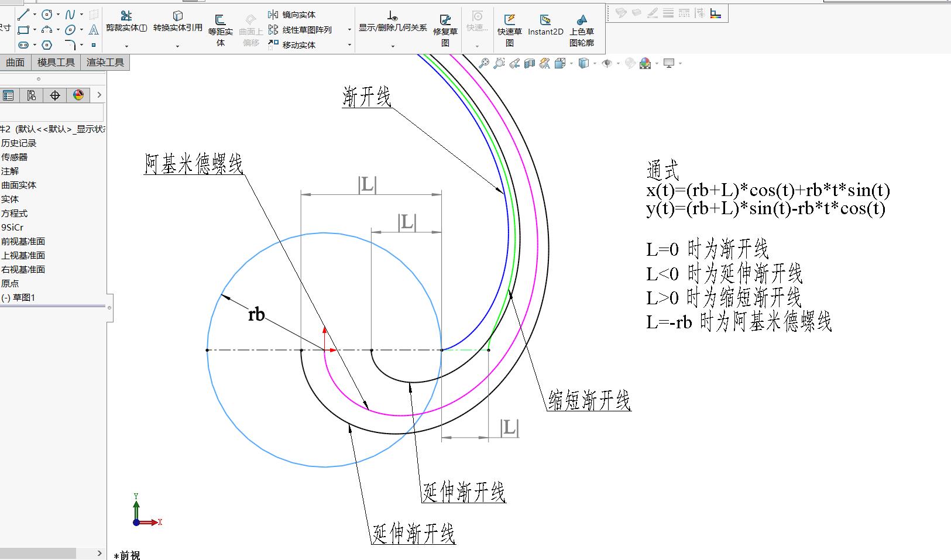Select the Corner Rectangle tool

tap(22, 30)
